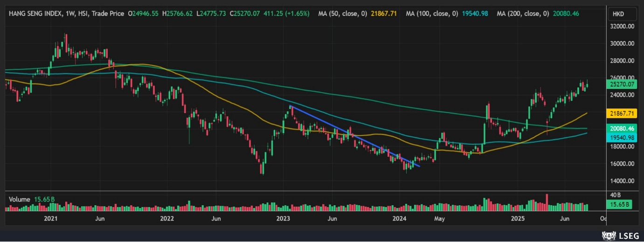Click the 2022 label on time axis
The image size is (644, 242).
166,218
